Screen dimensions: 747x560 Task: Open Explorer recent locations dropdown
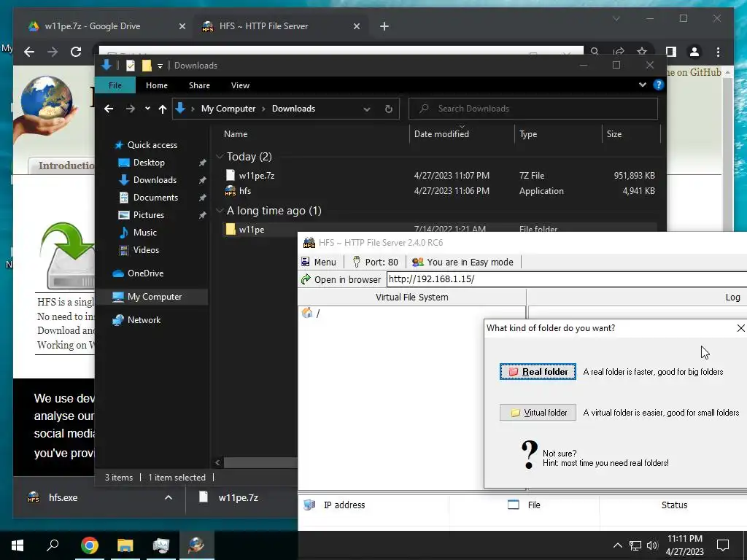coord(147,109)
